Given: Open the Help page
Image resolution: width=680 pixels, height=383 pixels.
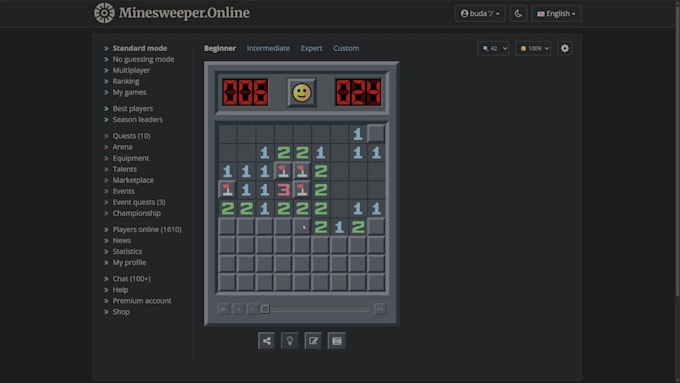Looking at the screenshot, I should tap(120, 290).
